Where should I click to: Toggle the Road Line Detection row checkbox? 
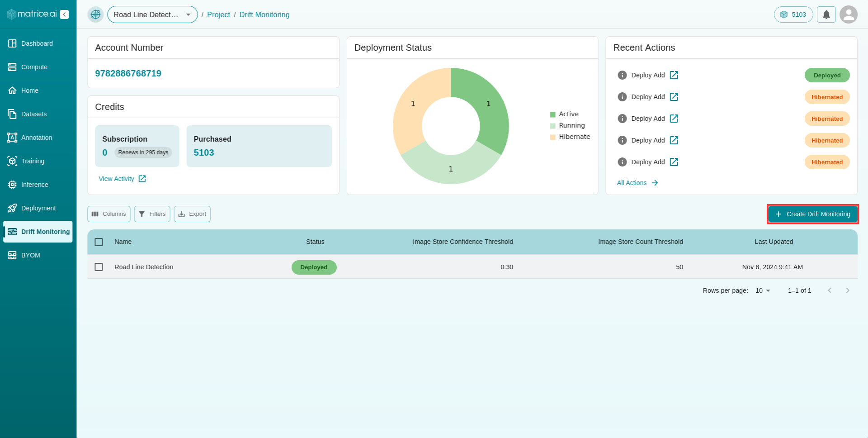[99, 267]
